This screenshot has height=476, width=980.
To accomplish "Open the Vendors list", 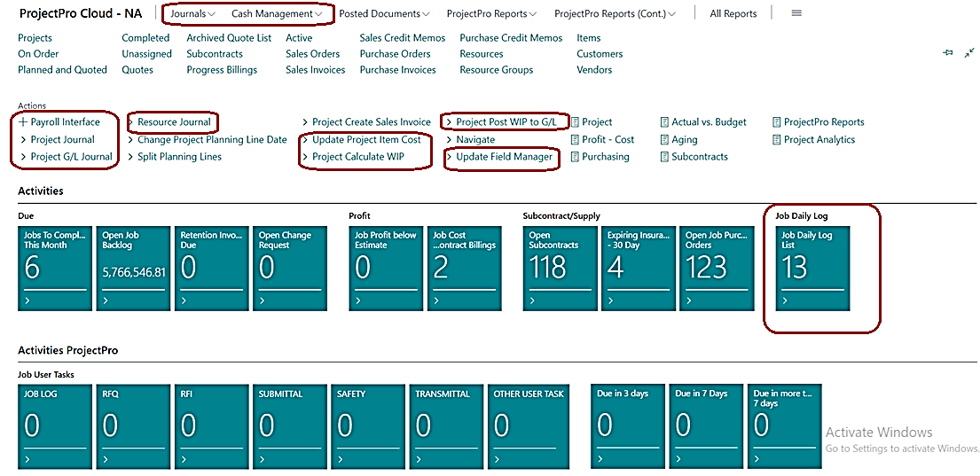I will (594, 70).
